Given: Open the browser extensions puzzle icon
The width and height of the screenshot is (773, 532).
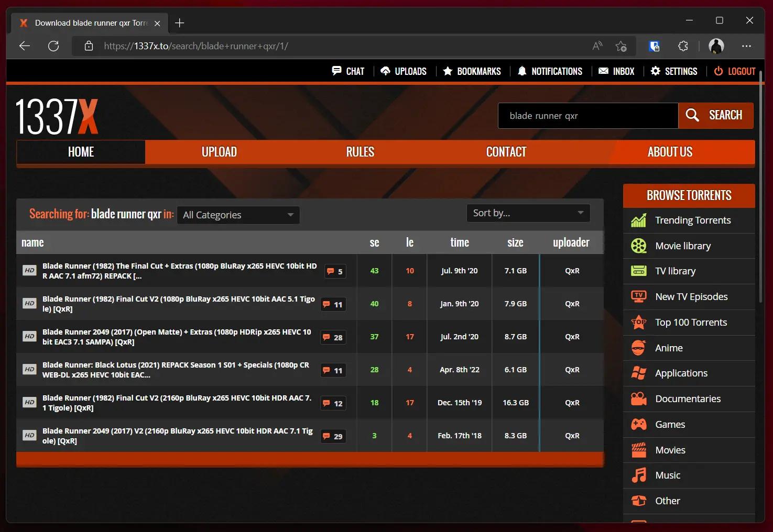Looking at the screenshot, I should point(683,46).
